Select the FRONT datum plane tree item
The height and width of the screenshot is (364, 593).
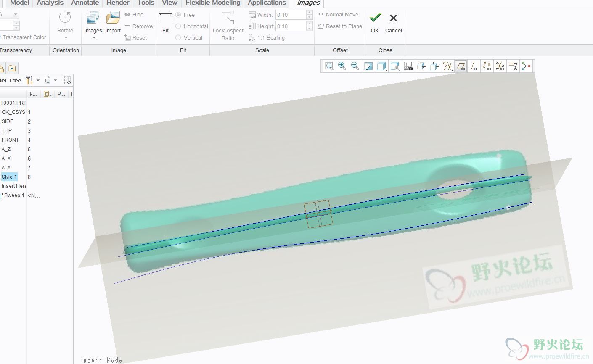(x=10, y=140)
